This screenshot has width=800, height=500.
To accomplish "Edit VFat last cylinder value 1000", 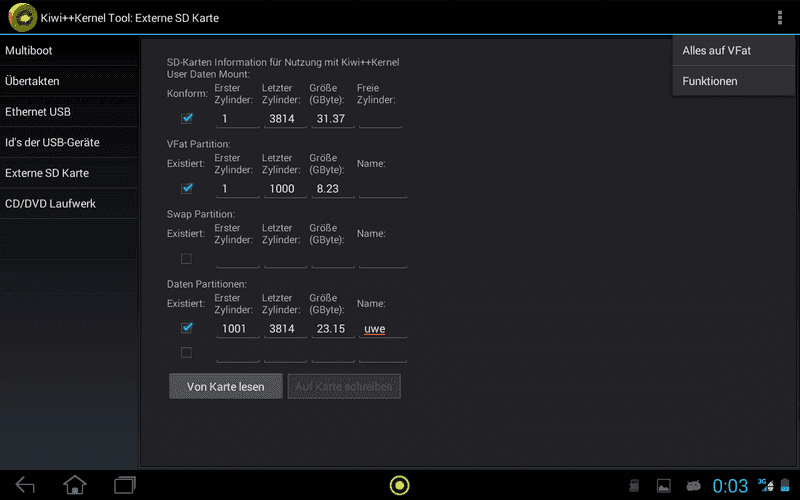I will click(x=285, y=189).
